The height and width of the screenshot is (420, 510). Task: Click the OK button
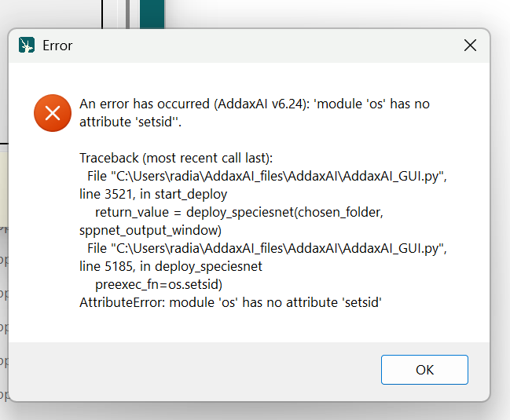pos(424,370)
